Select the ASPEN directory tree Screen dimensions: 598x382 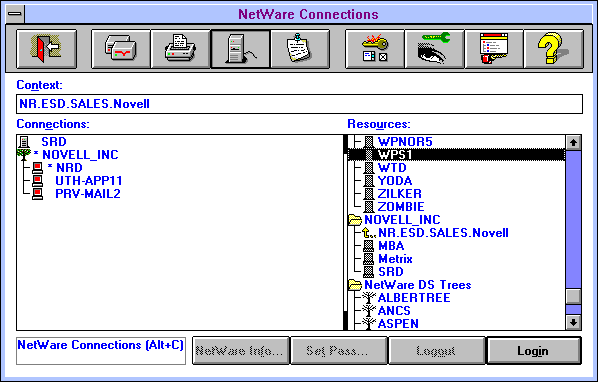398,324
